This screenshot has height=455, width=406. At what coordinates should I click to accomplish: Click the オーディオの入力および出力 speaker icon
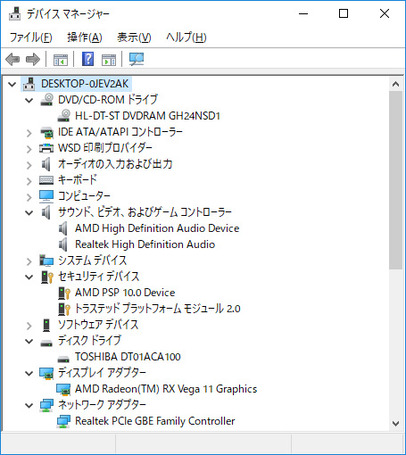[x=46, y=164]
